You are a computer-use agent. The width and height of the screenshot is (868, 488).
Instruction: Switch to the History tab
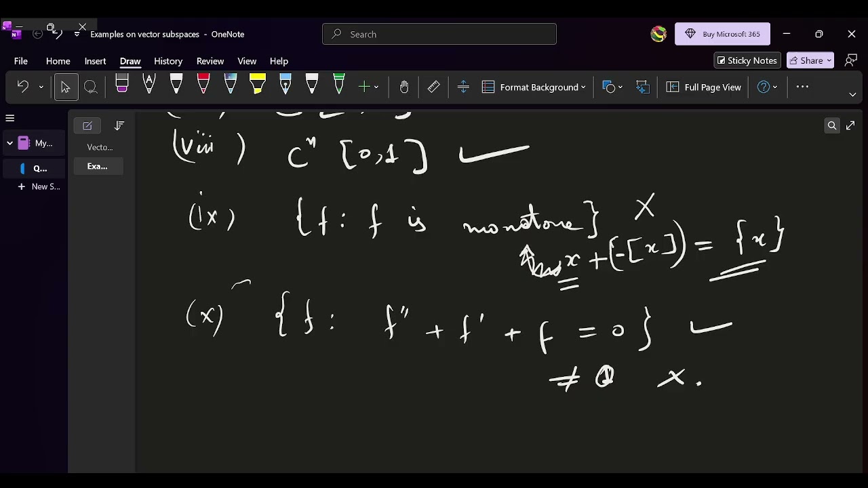[x=168, y=61]
